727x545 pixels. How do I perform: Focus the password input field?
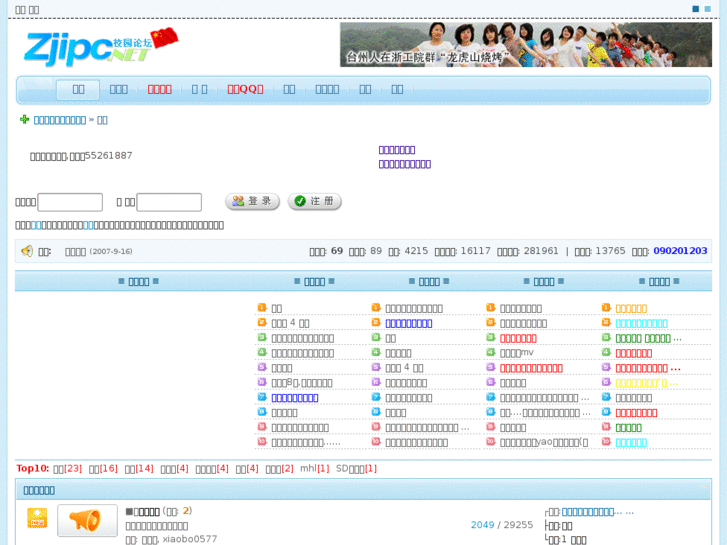169,202
